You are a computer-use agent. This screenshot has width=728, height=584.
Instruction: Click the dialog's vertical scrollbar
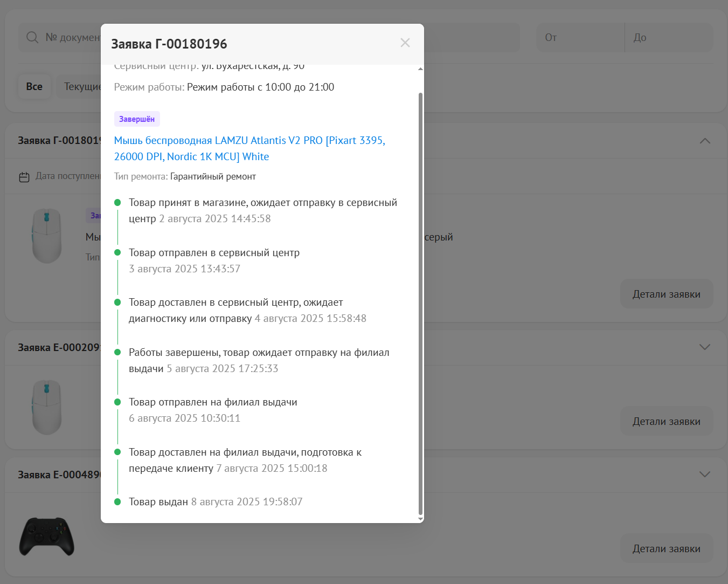pos(420,302)
